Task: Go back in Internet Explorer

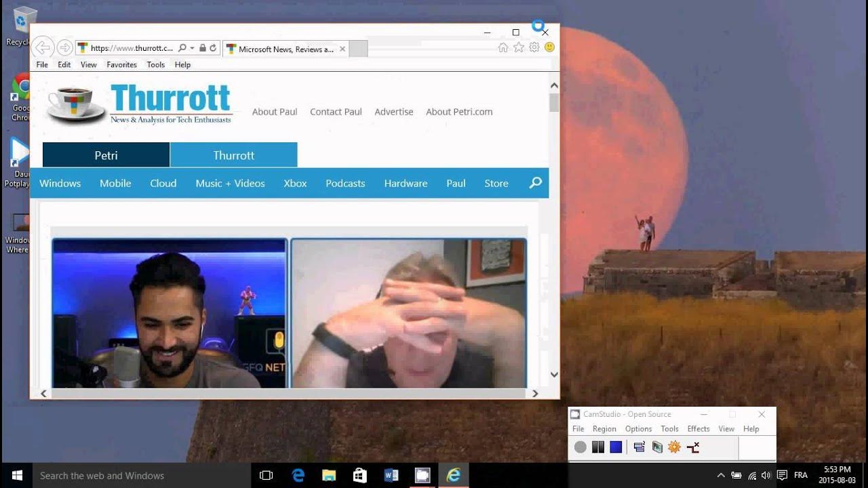Action: click(42, 47)
